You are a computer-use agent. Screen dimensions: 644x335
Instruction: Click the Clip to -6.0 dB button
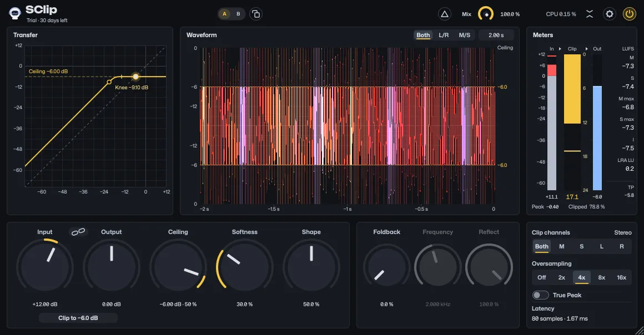click(78, 318)
